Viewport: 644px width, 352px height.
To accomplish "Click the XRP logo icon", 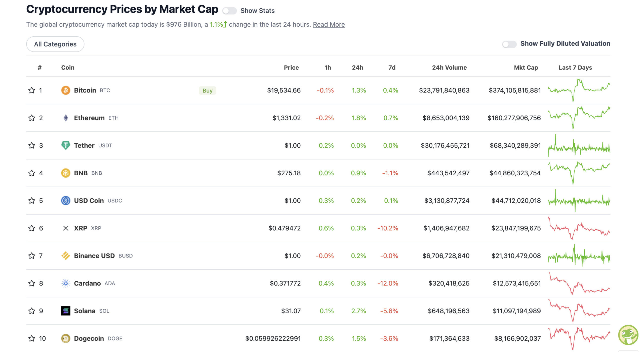I will 66,228.
